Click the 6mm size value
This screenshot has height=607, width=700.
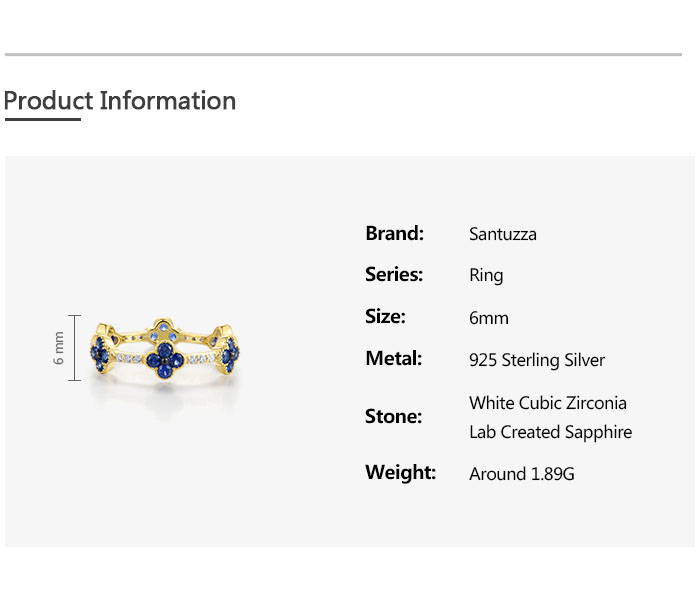[489, 318]
